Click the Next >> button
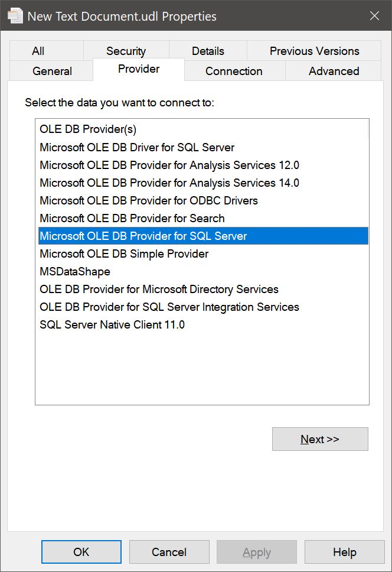This screenshot has height=572, width=392. pos(320,439)
